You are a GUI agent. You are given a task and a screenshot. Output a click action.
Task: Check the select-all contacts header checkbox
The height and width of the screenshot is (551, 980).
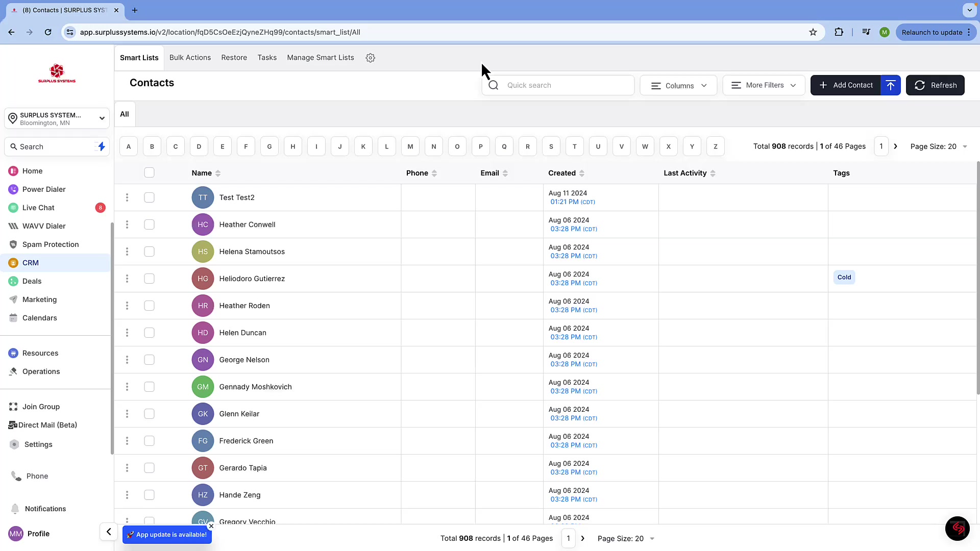point(149,173)
